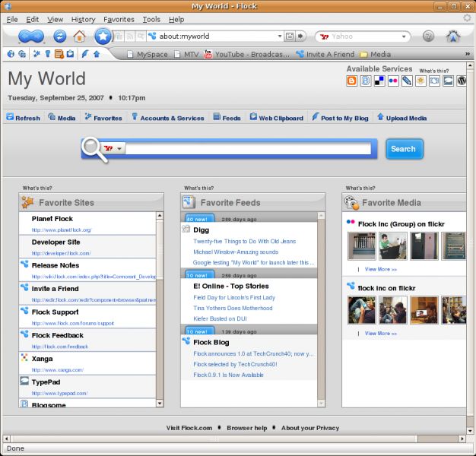This screenshot has width=476, height=456.
Task: Open the Flock 0.9.1 Is Now Available post
Action: (228, 375)
